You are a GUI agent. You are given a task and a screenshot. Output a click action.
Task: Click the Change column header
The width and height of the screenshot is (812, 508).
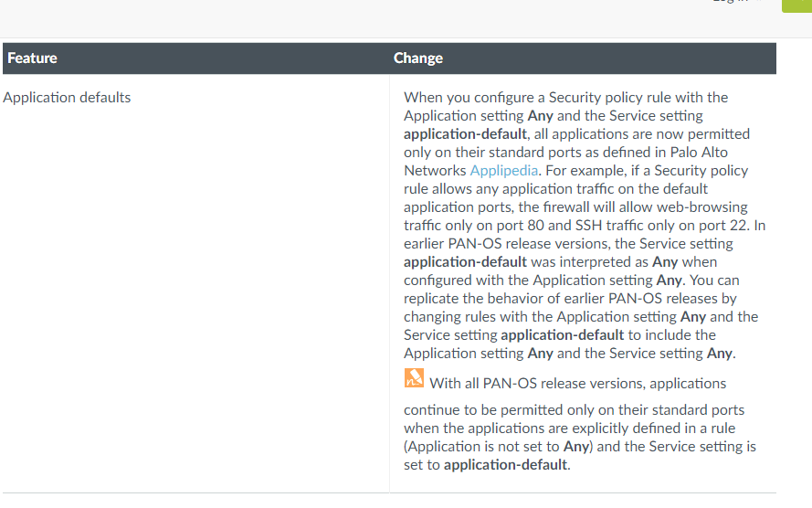[418, 58]
